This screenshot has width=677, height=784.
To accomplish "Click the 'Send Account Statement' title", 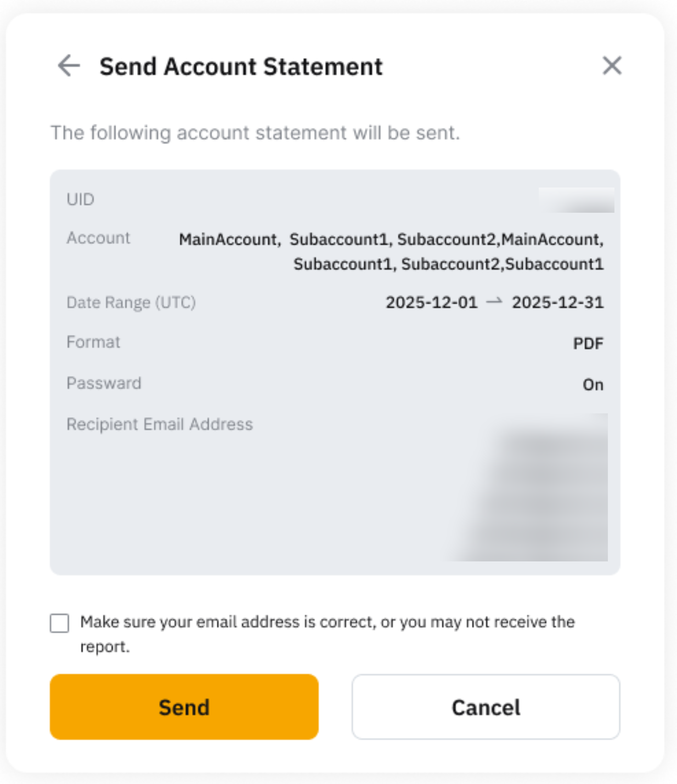I will (241, 67).
